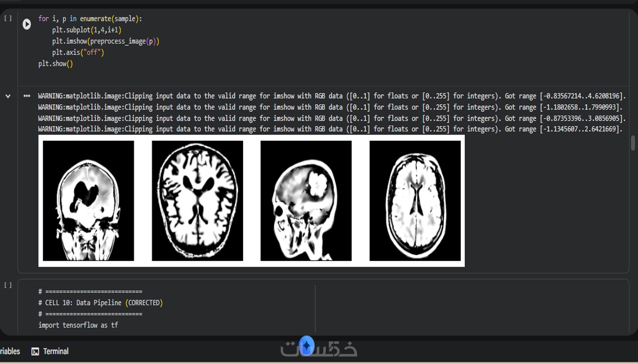This screenshot has width=638, height=364.
Task: Click the notebook vertical scrollbar thumb
Action: click(633, 143)
